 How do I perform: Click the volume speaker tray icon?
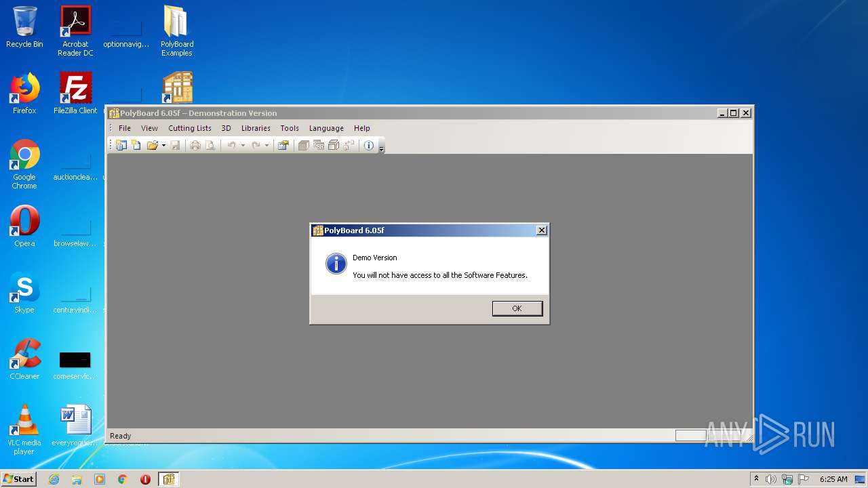[x=771, y=479]
